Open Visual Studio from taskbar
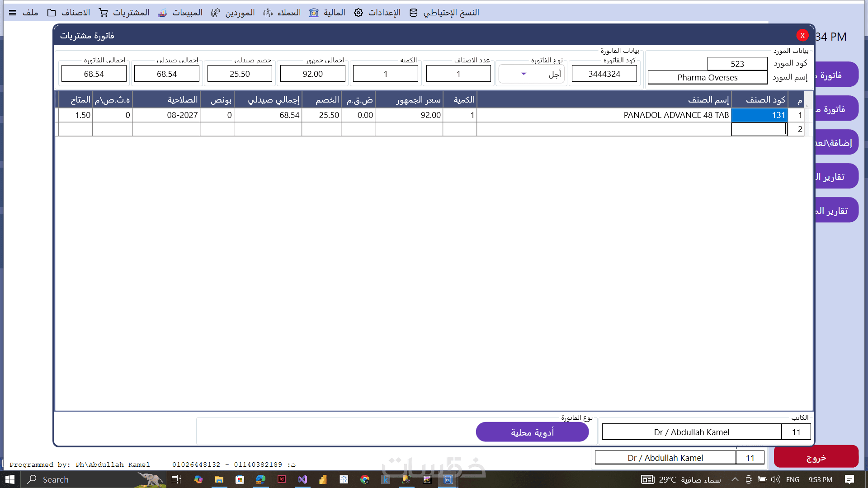 tap(302, 479)
